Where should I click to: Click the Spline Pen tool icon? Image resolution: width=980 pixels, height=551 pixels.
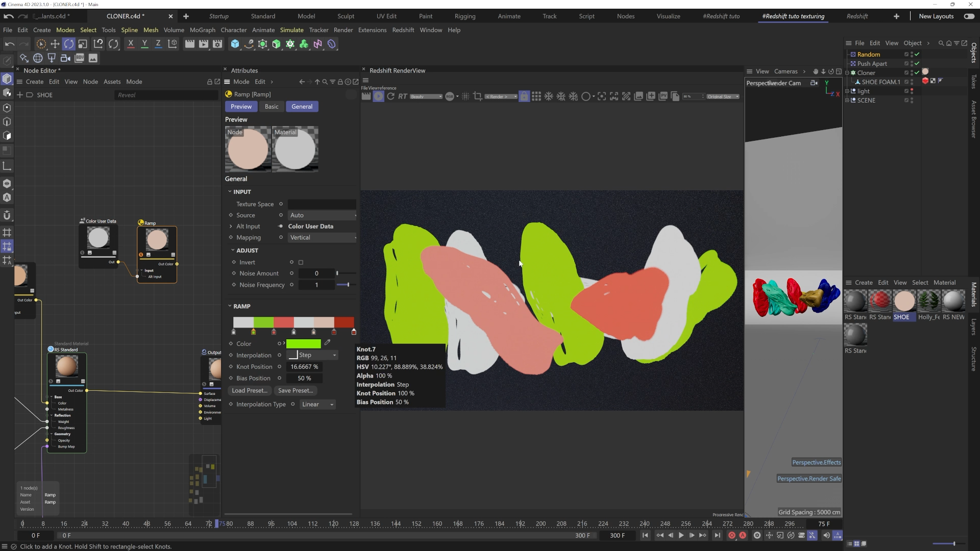249,44
